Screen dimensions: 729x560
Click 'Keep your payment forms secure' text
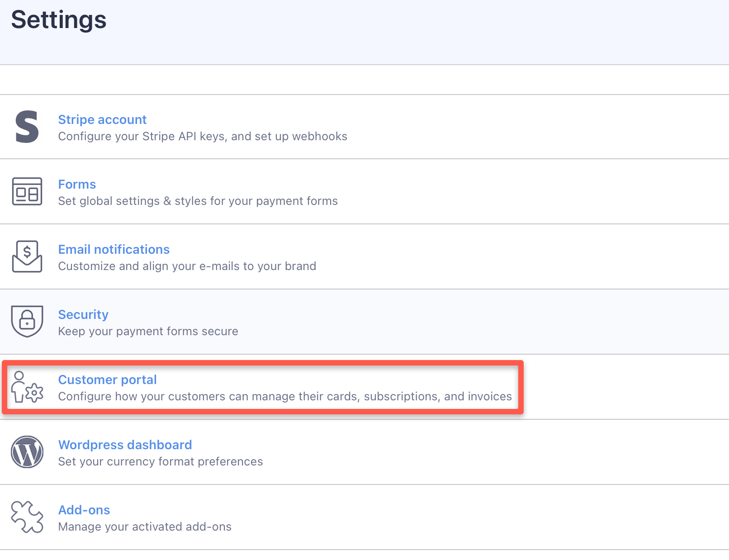(148, 332)
